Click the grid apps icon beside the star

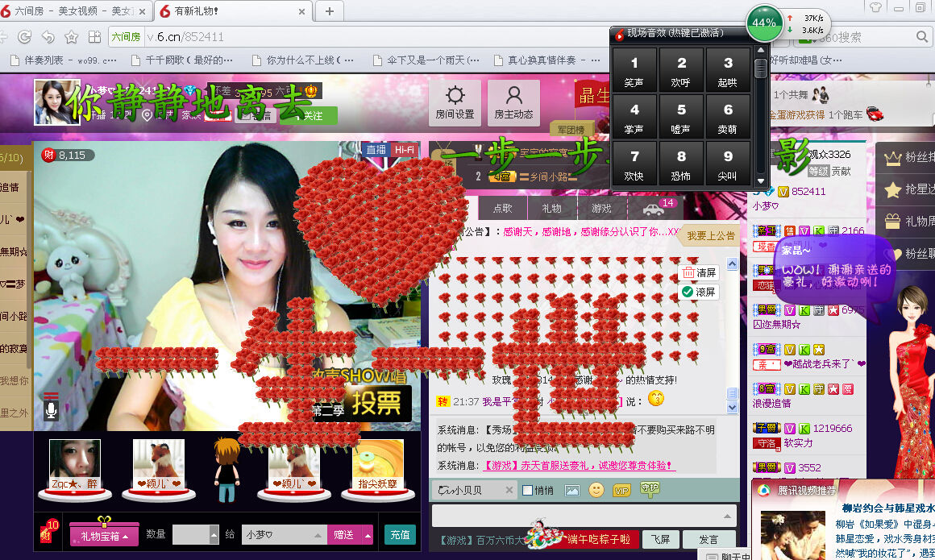[x=94, y=37]
